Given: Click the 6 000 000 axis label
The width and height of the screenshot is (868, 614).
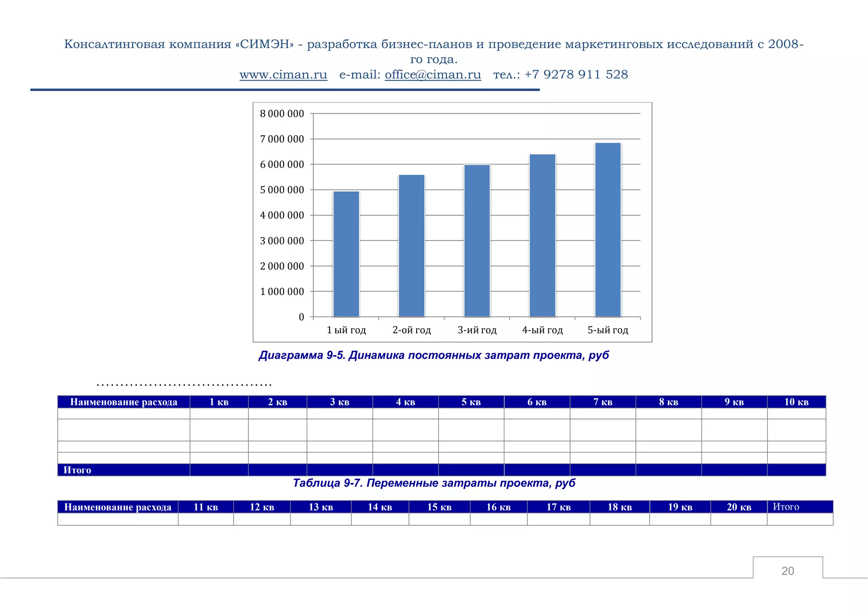Looking at the screenshot, I should click(x=282, y=165).
